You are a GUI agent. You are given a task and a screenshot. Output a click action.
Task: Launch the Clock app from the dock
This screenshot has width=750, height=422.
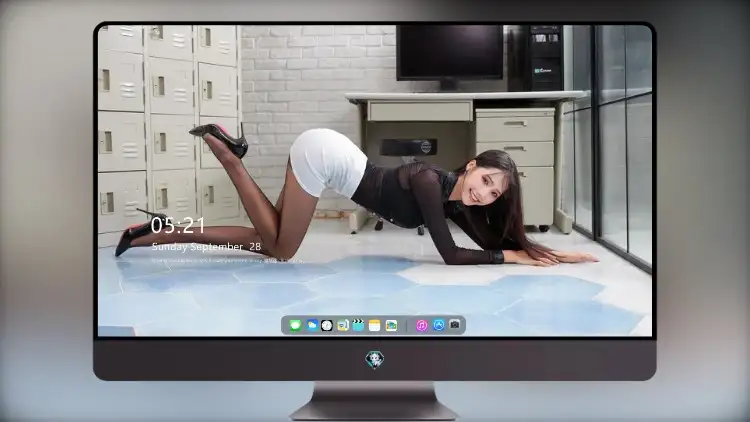click(327, 325)
